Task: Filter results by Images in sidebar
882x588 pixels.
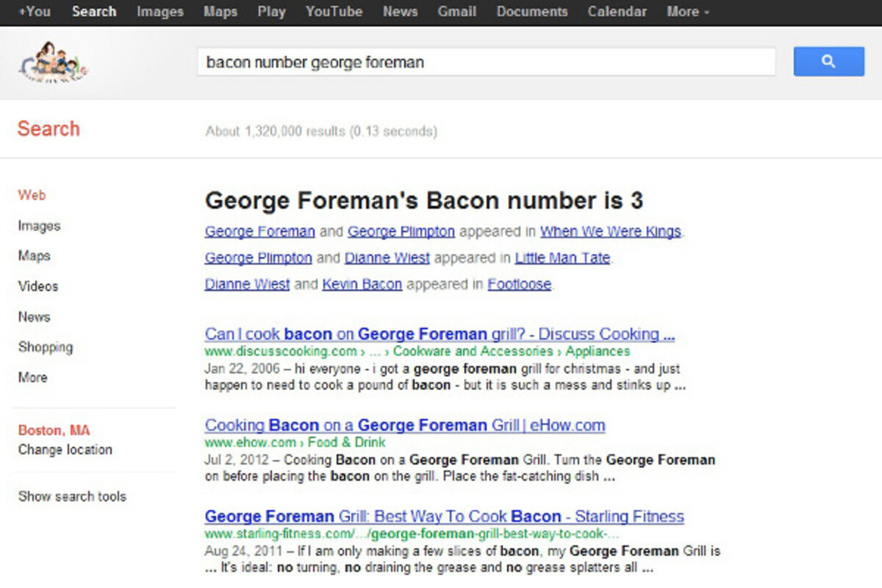Action: tap(39, 226)
